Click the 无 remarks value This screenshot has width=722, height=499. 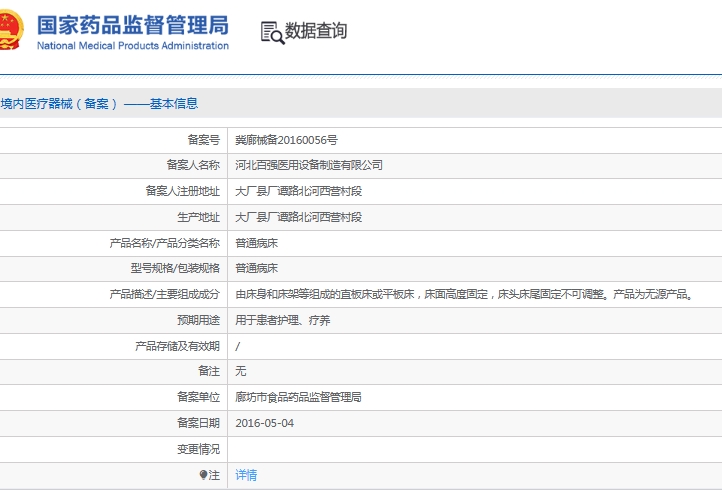point(241,371)
